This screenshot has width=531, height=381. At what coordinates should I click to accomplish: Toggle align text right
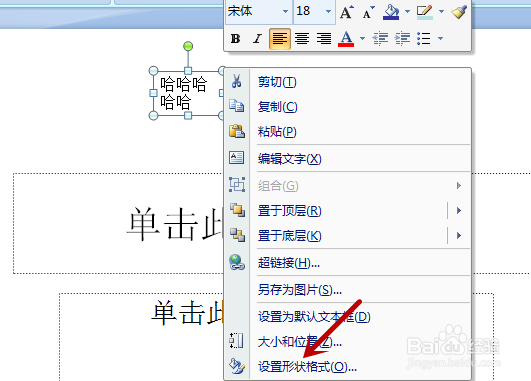(x=324, y=39)
